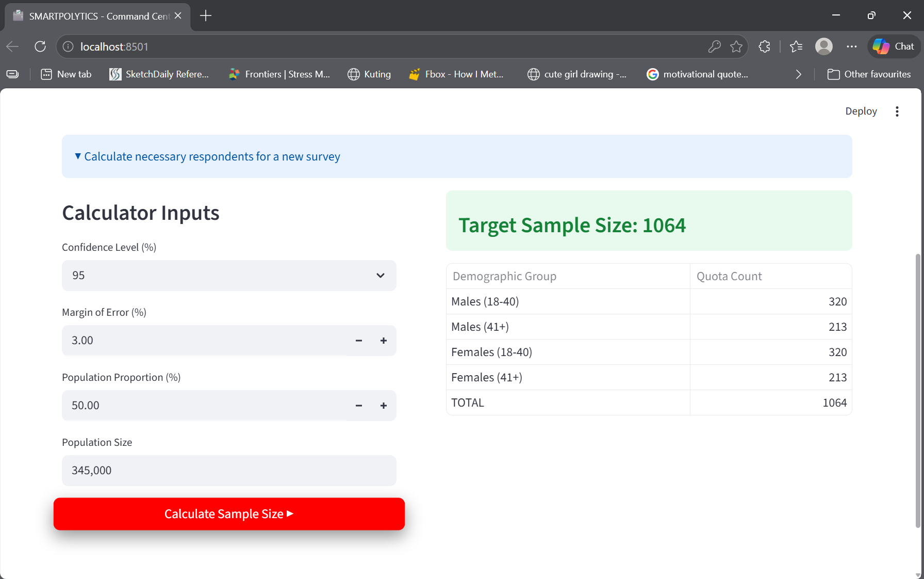Click the Population Size input field
924x579 pixels.
[229, 471]
